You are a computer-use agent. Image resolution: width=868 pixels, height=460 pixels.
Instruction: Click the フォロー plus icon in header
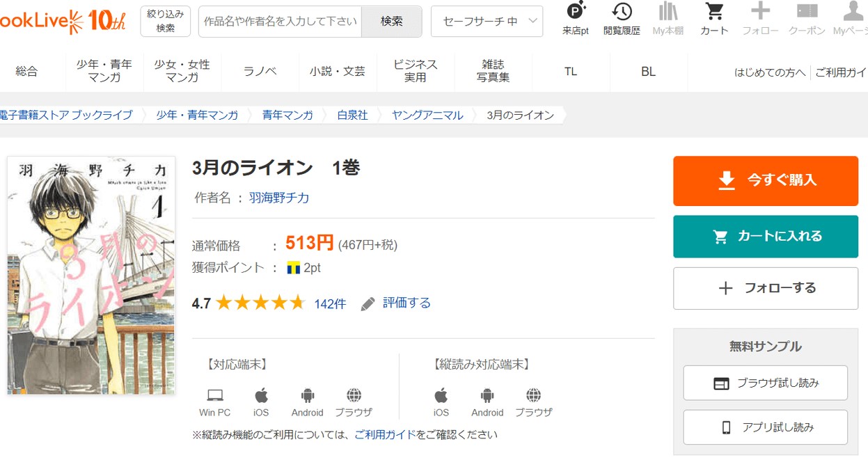point(760,13)
